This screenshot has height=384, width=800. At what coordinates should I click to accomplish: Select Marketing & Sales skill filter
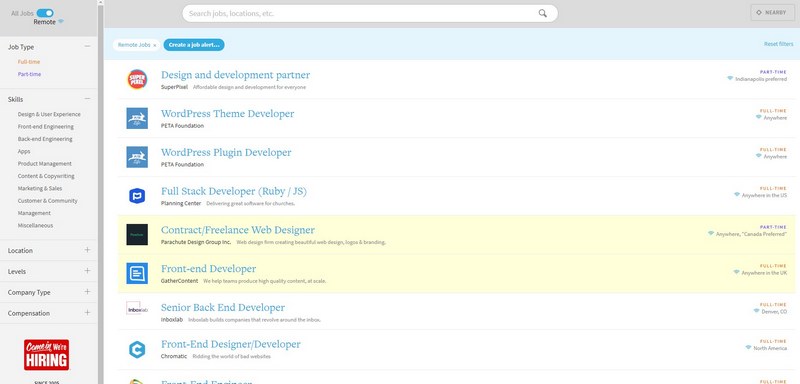pos(40,188)
